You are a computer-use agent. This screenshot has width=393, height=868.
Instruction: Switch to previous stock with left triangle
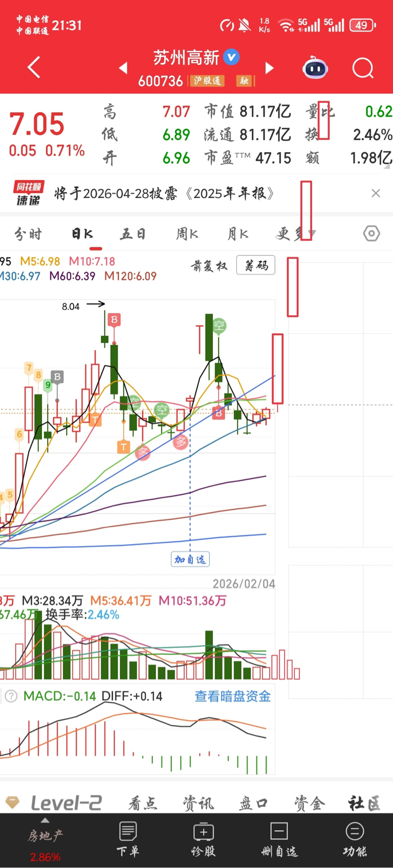123,68
